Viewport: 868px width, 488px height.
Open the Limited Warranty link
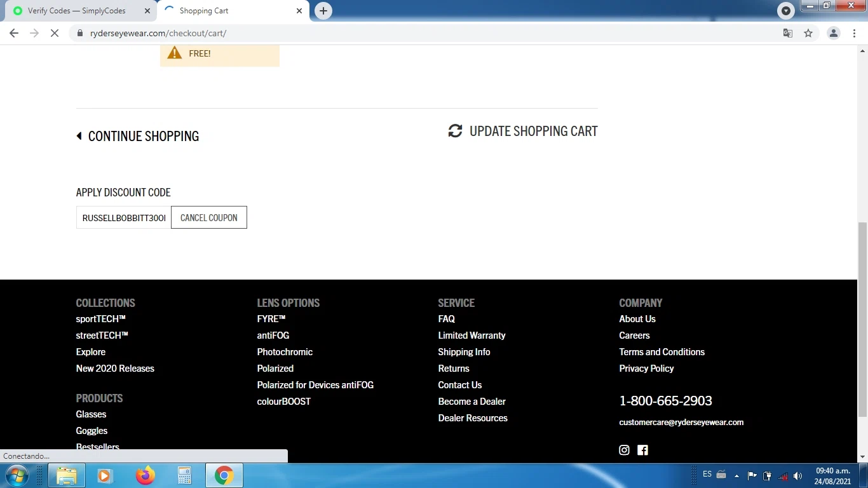point(472,335)
